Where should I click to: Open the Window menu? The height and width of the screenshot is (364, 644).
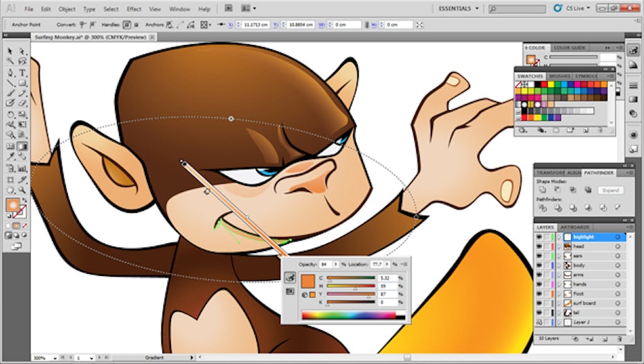(179, 8)
